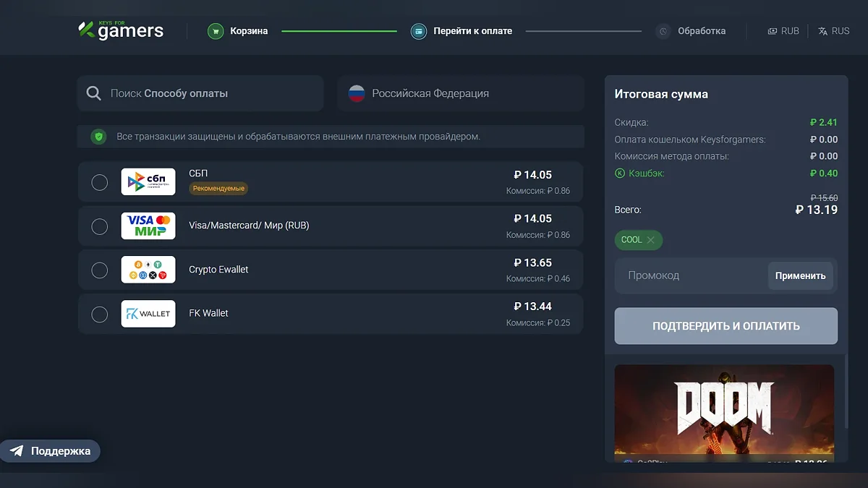Click the Комиссия метода оплаты label
Image resolution: width=868 pixels, height=488 pixels.
(671, 156)
